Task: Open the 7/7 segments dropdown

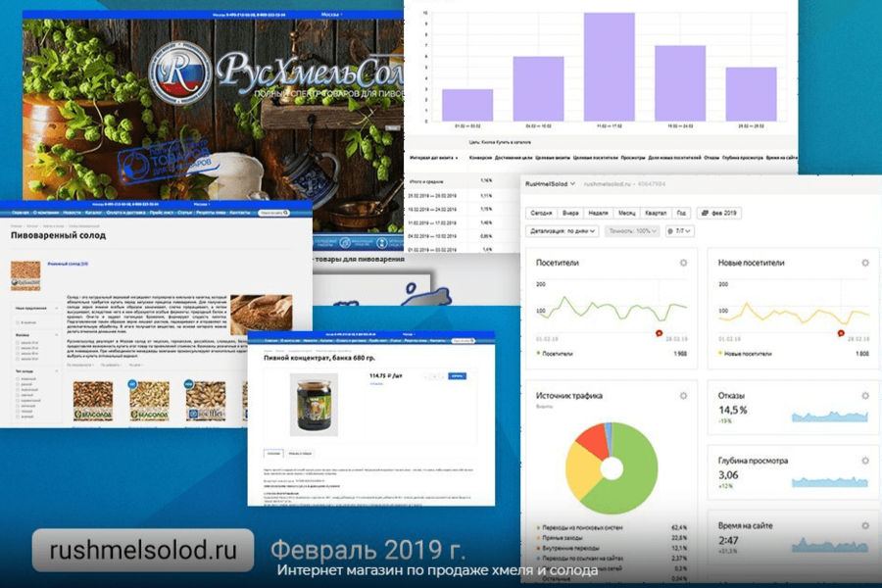Action: click(x=679, y=230)
